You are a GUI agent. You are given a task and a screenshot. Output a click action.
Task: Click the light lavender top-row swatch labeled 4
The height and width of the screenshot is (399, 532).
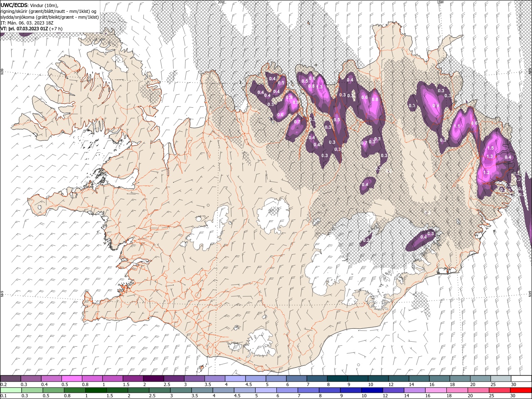pos(235,379)
